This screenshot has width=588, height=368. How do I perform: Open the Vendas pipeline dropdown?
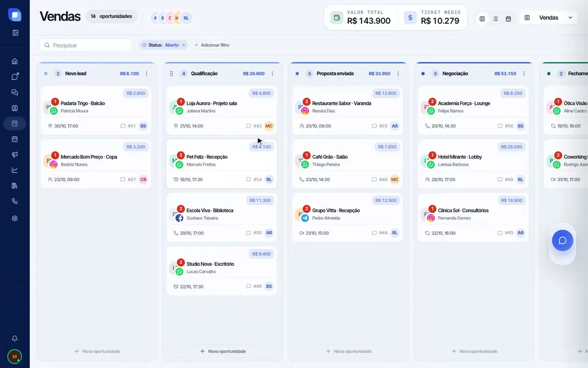pos(548,17)
